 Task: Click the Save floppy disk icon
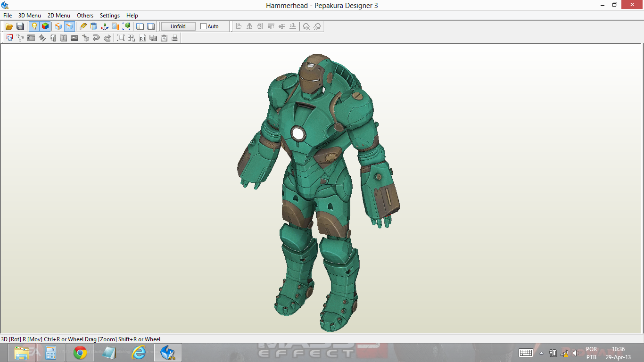(x=20, y=26)
